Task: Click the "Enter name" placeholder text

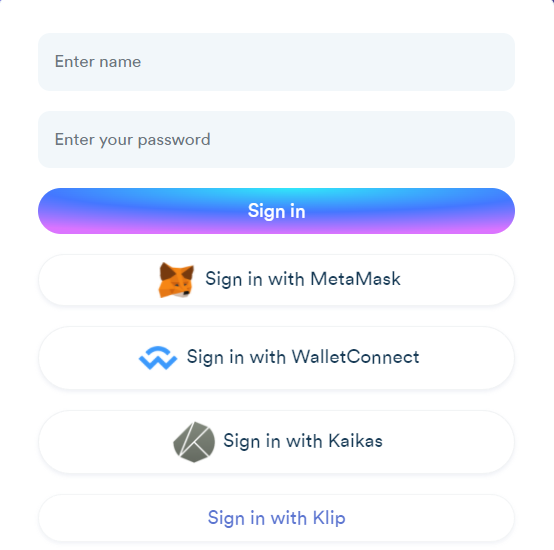Action: (98, 61)
